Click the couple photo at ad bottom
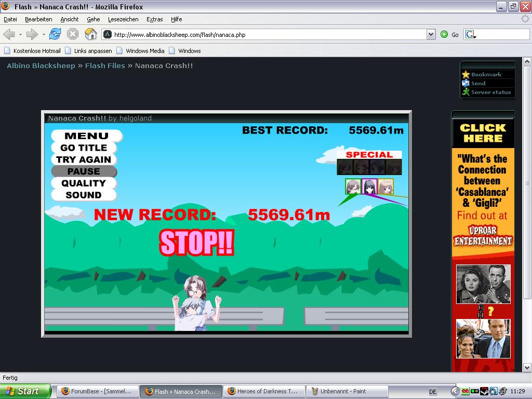Image resolution: width=532 pixels, height=399 pixels. [x=483, y=339]
